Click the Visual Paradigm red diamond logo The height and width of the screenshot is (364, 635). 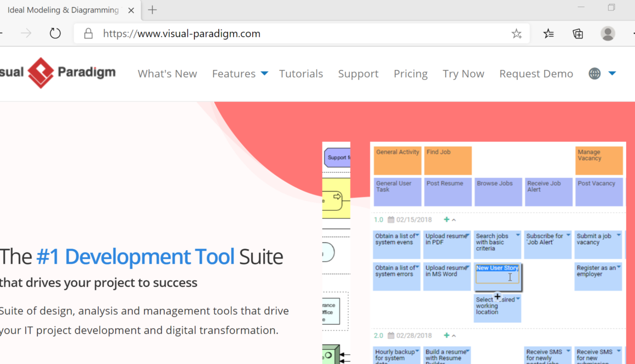[41, 73]
